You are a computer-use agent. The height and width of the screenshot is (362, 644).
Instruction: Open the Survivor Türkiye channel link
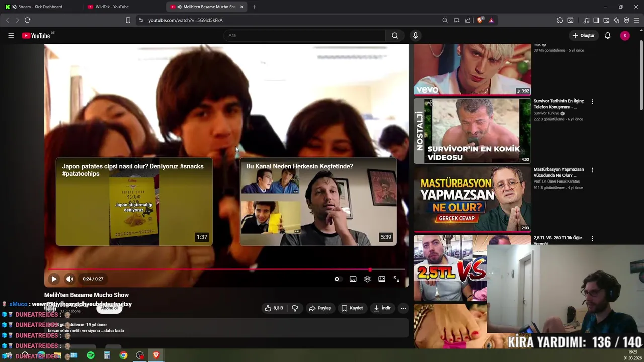pyautogui.click(x=546, y=113)
